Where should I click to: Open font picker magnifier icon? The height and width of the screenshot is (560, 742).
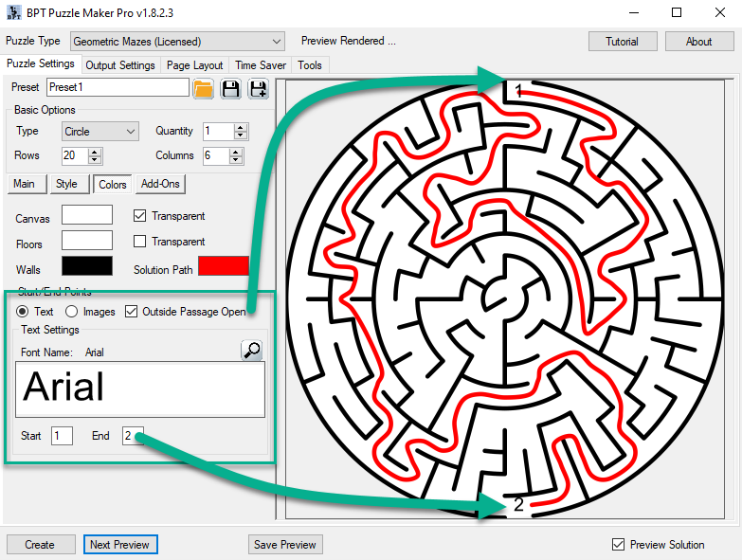[x=252, y=351]
